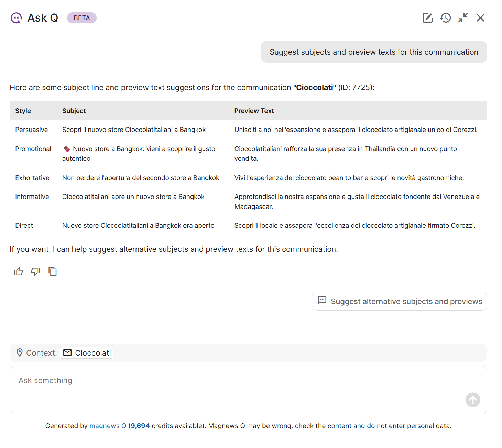Click the user prompt message bubble
The width and height of the screenshot is (502, 448).
(x=374, y=52)
